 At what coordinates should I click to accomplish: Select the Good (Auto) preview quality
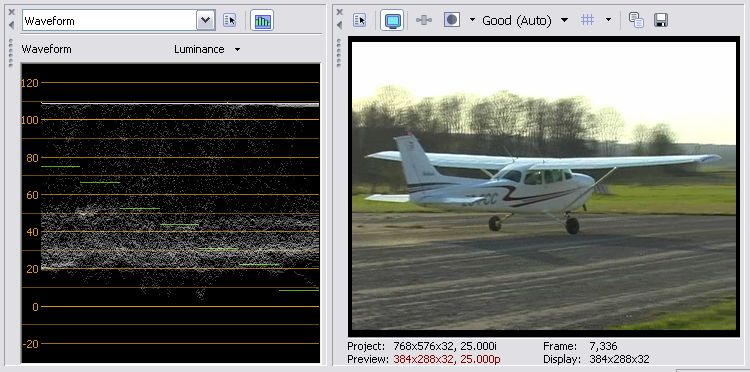pyautogui.click(x=517, y=21)
